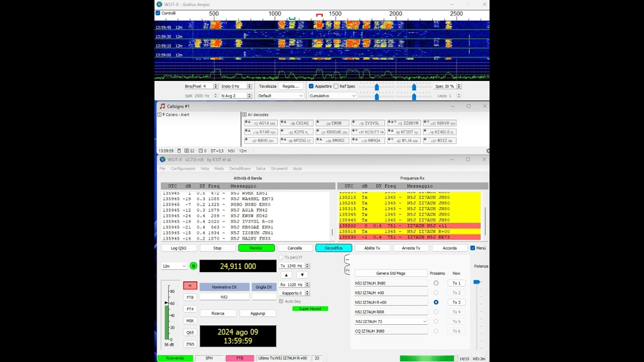Click the N Avg spin box
The image size is (644, 362).
point(236,96)
